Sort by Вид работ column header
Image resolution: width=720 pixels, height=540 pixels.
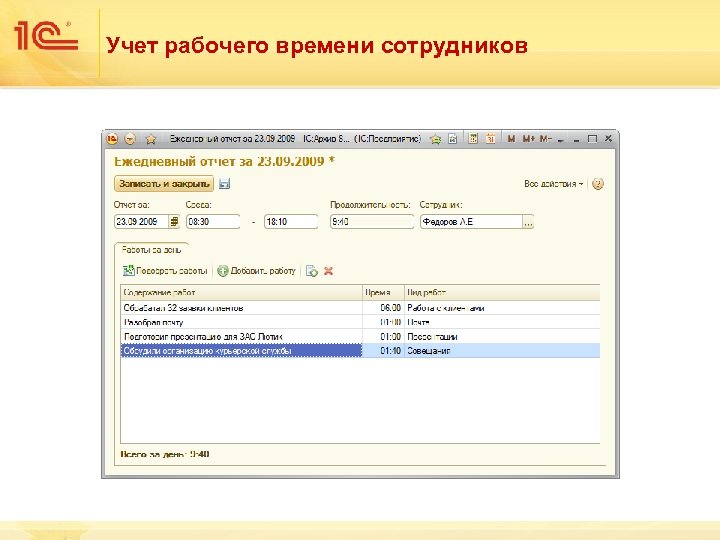(502, 292)
